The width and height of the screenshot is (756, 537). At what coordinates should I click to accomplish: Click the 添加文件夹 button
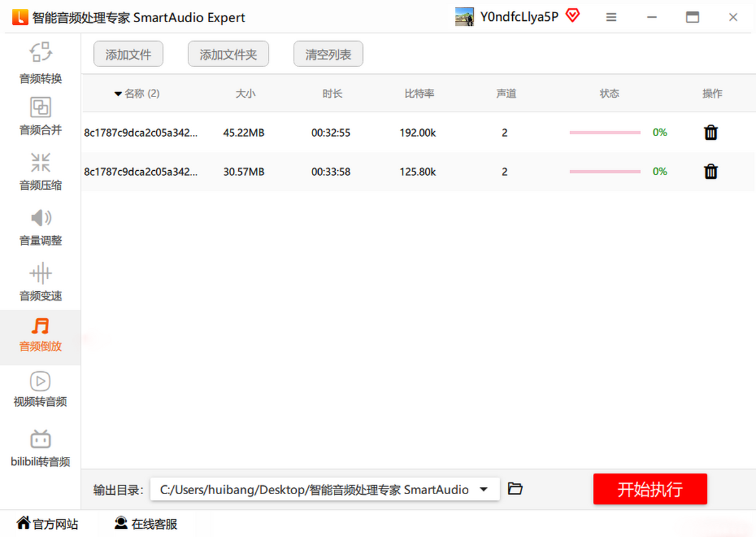[x=228, y=55]
